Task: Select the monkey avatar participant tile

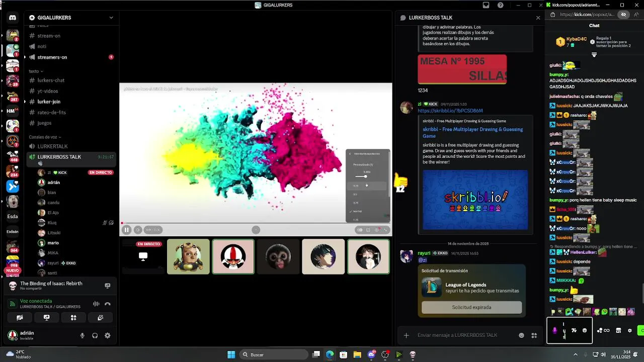Action: tap(278, 256)
